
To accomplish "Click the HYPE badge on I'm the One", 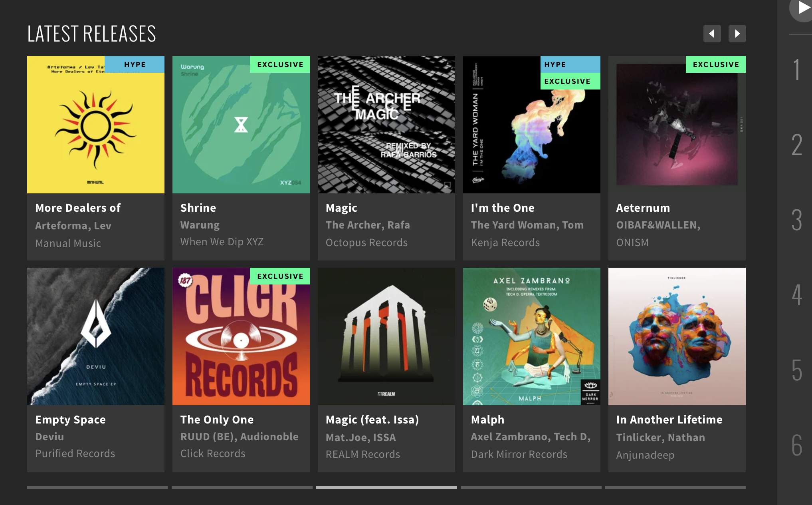I will (570, 64).
